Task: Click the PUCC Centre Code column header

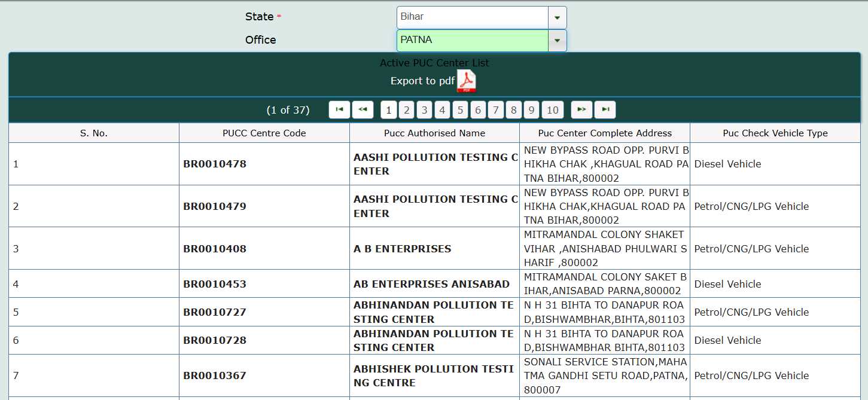Action: tap(264, 133)
